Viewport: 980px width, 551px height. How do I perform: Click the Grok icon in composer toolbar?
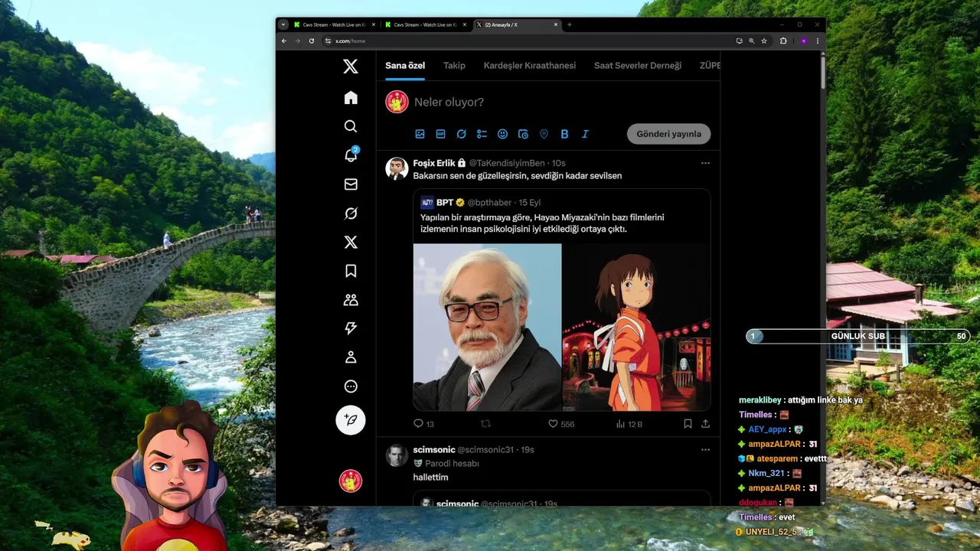pos(461,134)
